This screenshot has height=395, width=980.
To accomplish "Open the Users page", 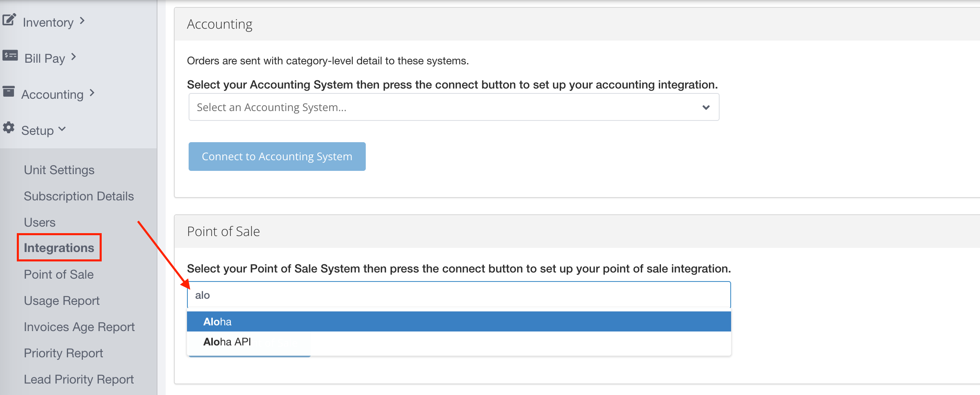I will point(39,222).
